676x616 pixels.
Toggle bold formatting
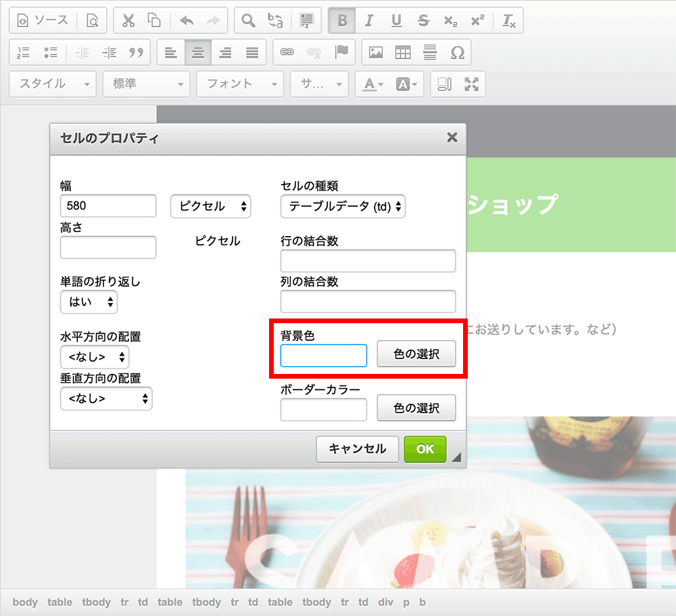pos(342,20)
